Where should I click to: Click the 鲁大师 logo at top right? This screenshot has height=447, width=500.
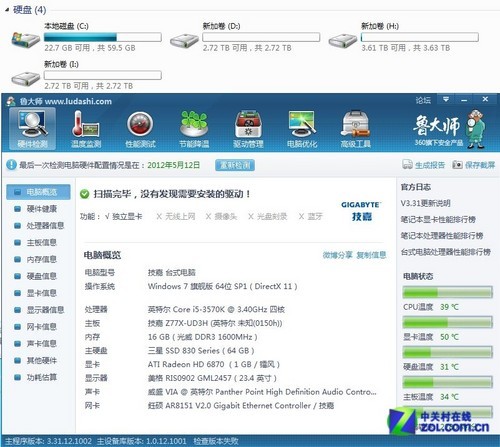[449, 129]
